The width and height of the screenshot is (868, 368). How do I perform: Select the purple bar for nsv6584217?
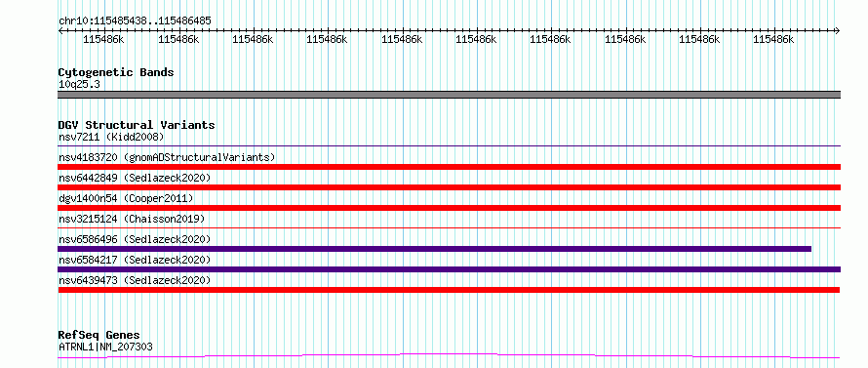(x=449, y=269)
